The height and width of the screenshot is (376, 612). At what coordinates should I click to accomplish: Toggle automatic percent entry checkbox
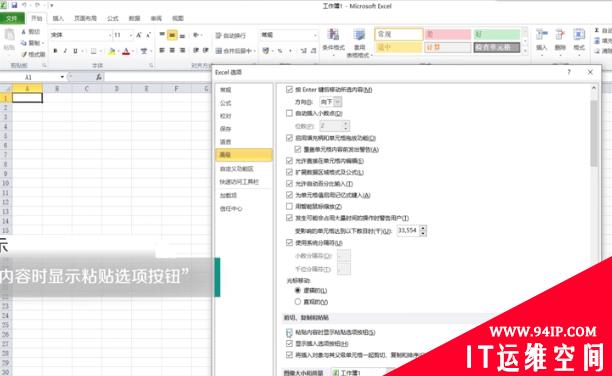coord(289,184)
